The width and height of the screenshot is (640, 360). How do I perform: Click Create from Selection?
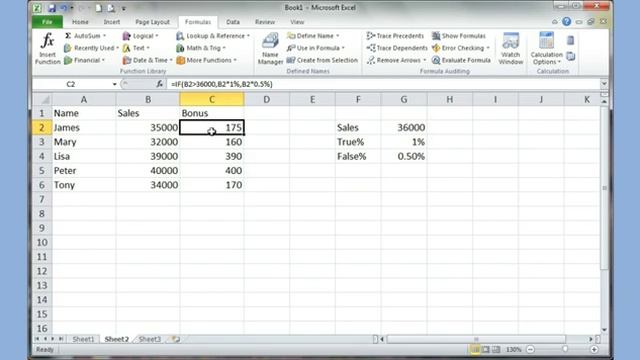coord(322,60)
